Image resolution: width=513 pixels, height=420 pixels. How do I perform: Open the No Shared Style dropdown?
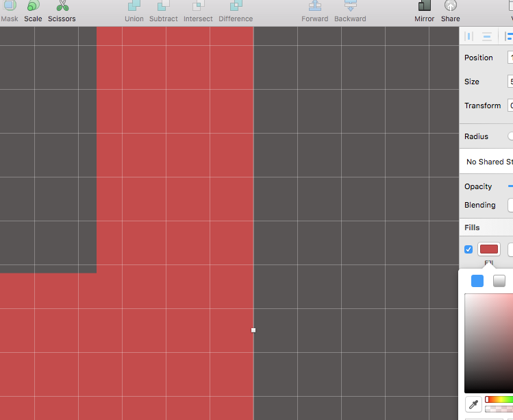(489, 162)
